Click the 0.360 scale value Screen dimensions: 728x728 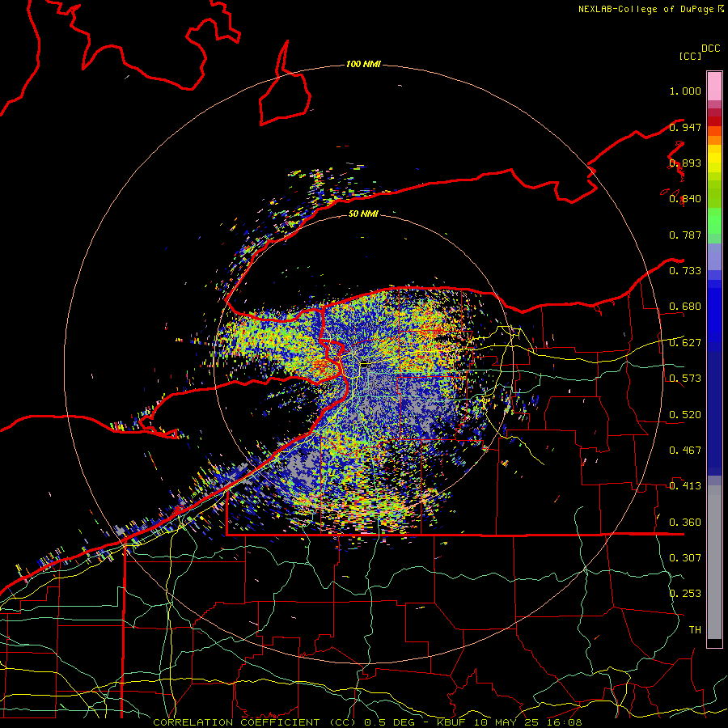685,523
